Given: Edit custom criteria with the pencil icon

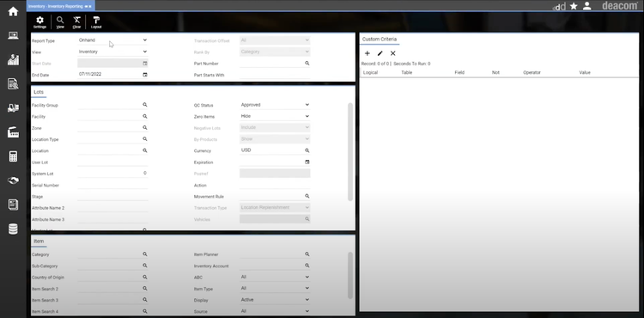Looking at the screenshot, I should pos(380,53).
